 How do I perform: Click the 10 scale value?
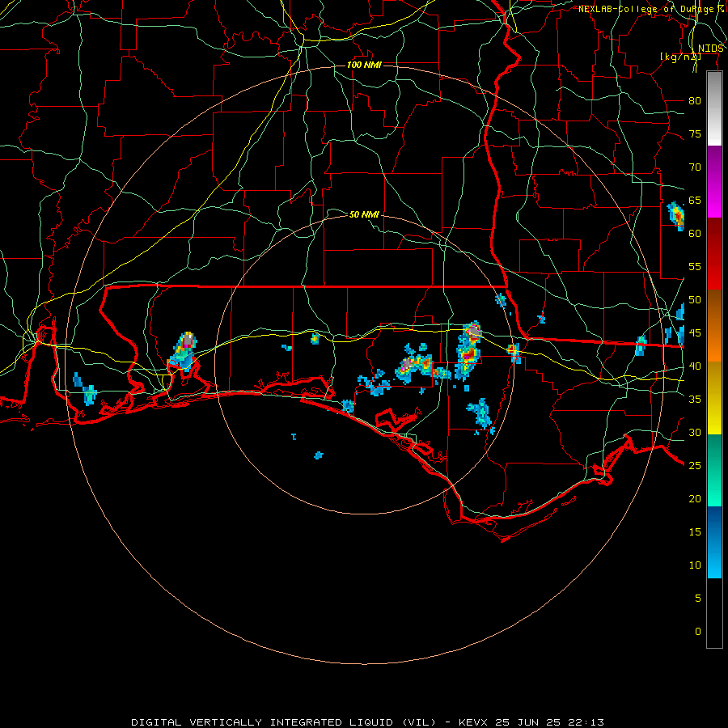point(695,565)
